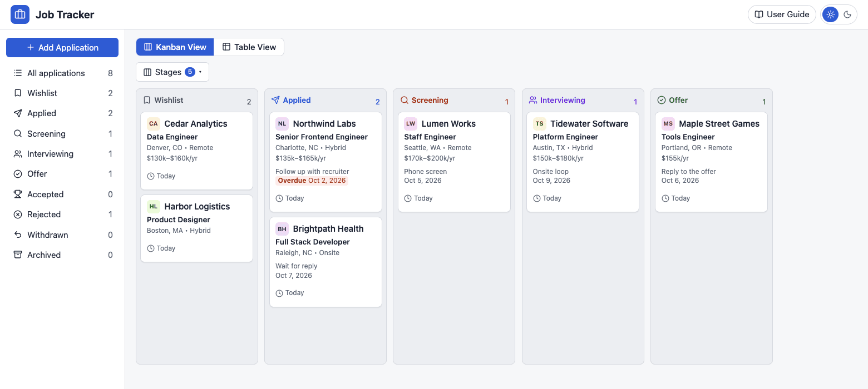Click the CA avatar on Cedar Analytics card
Image resolution: width=868 pixels, height=389 pixels.
[x=154, y=124]
